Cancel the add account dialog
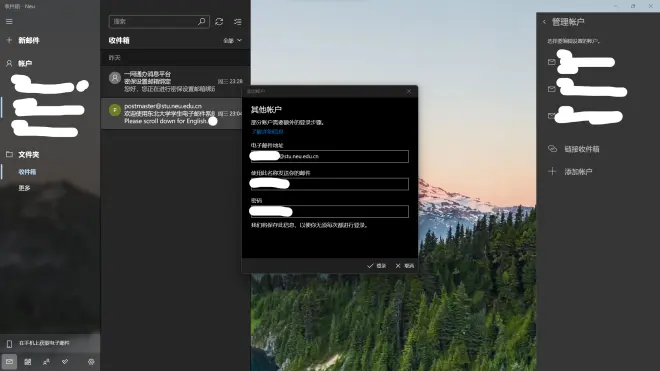Image resolution: width=660 pixels, height=371 pixels. pyautogui.click(x=405, y=266)
